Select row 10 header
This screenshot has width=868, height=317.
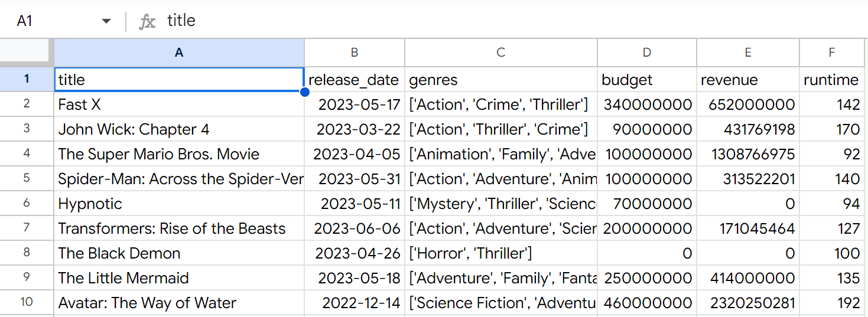coord(27,302)
